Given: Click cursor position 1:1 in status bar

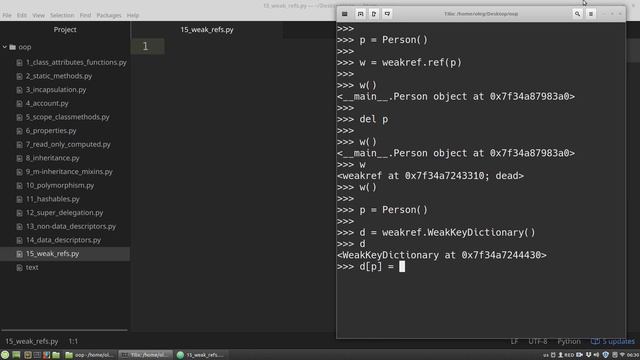Looking at the screenshot, I should [x=73, y=341].
